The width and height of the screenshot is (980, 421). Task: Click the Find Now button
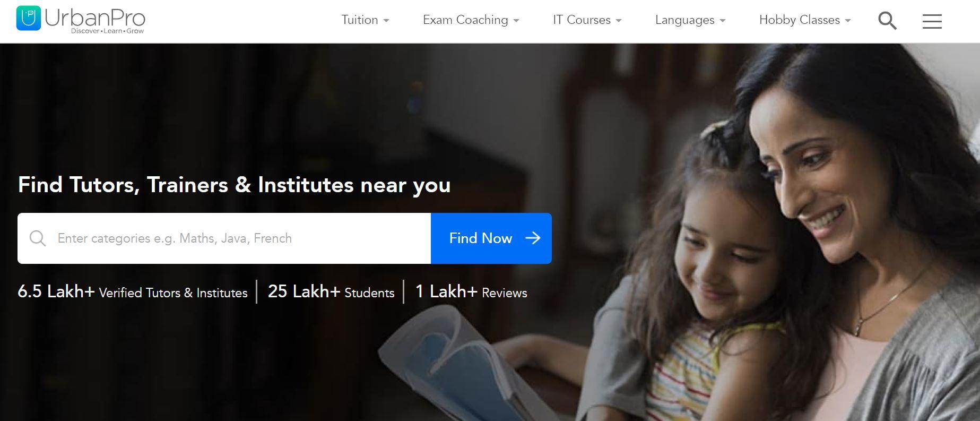click(491, 238)
